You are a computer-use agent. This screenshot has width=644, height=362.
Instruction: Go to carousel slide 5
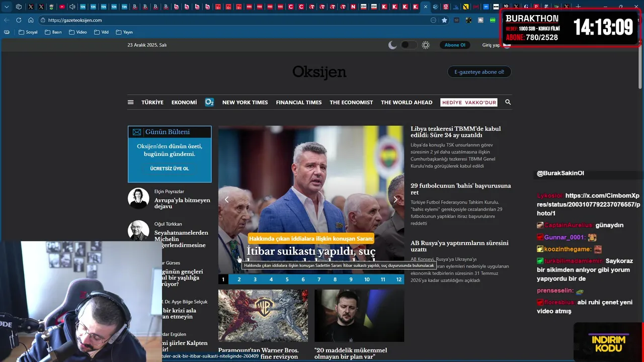click(287, 280)
